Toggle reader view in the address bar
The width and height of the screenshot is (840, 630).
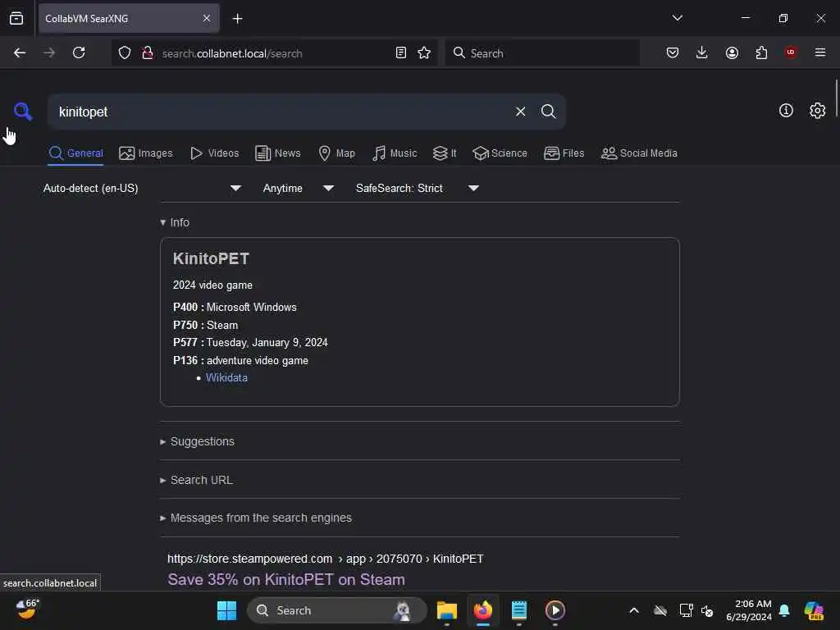tap(400, 52)
